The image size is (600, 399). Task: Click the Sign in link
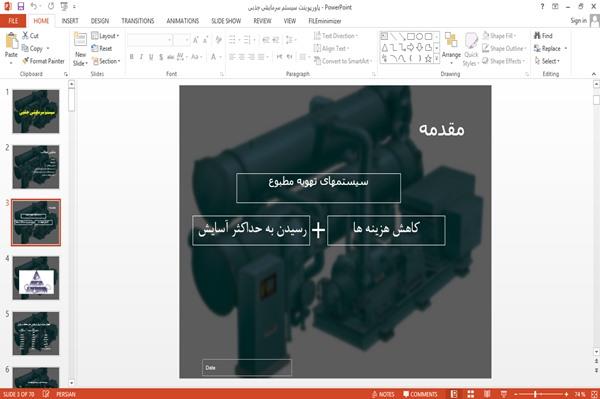578,21
